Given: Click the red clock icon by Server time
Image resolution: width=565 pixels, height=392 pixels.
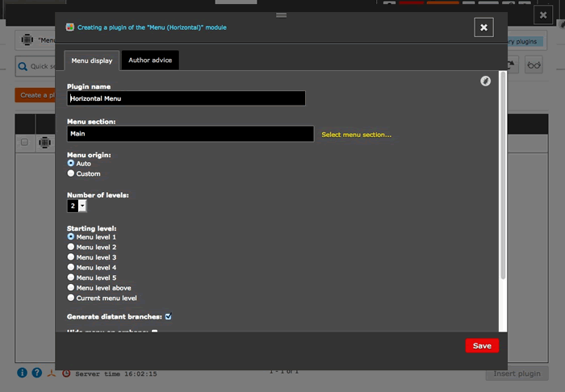Looking at the screenshot, I should 66,374.
